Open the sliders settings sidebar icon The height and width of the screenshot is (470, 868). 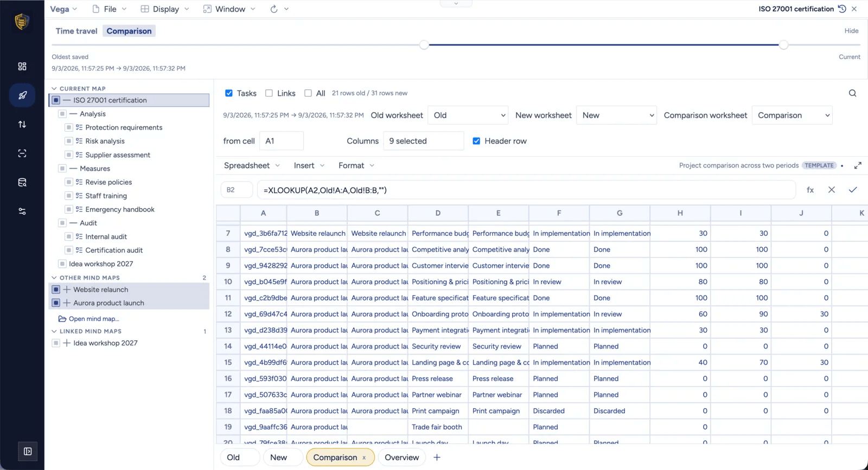22,211
